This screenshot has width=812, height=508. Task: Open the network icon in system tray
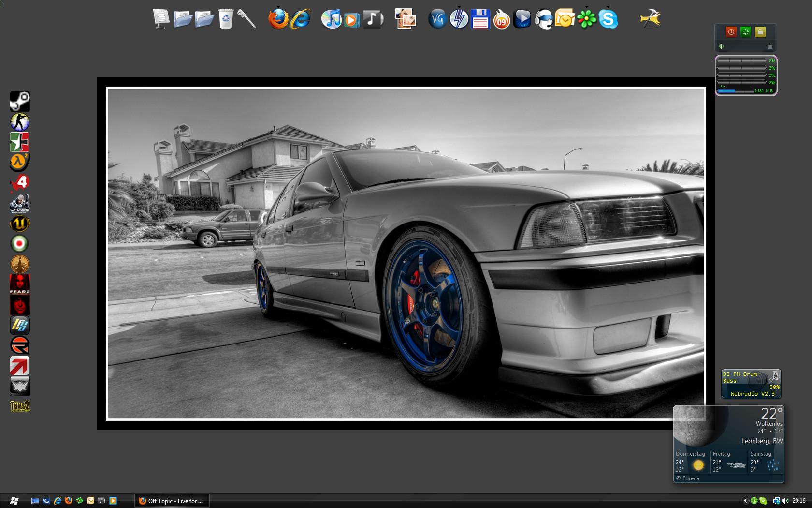pyautogui.click(x=776, y=501)
